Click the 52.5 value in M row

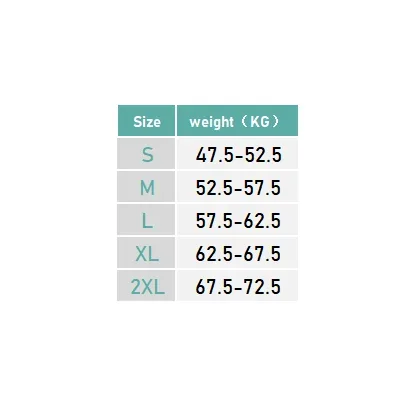[214, 188]
